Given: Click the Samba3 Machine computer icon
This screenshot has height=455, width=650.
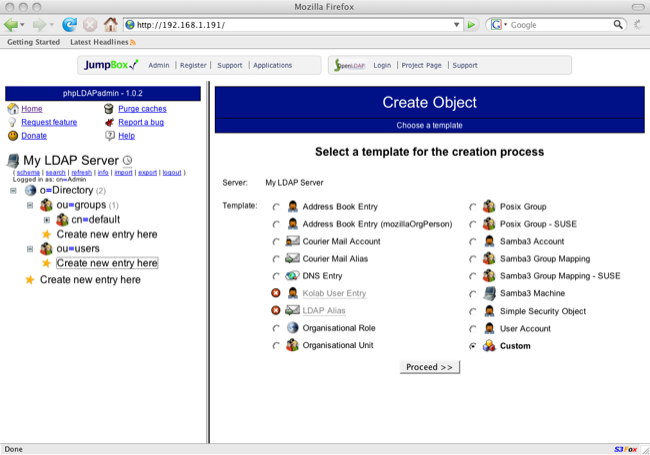Looking at the screenshot, I should pos(489,293).
